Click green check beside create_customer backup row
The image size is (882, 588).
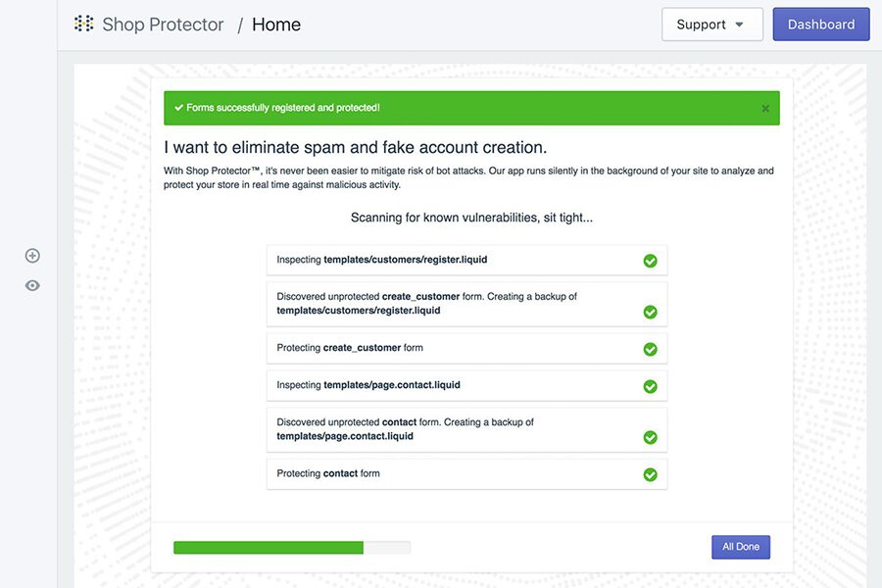tap(651, 312)
